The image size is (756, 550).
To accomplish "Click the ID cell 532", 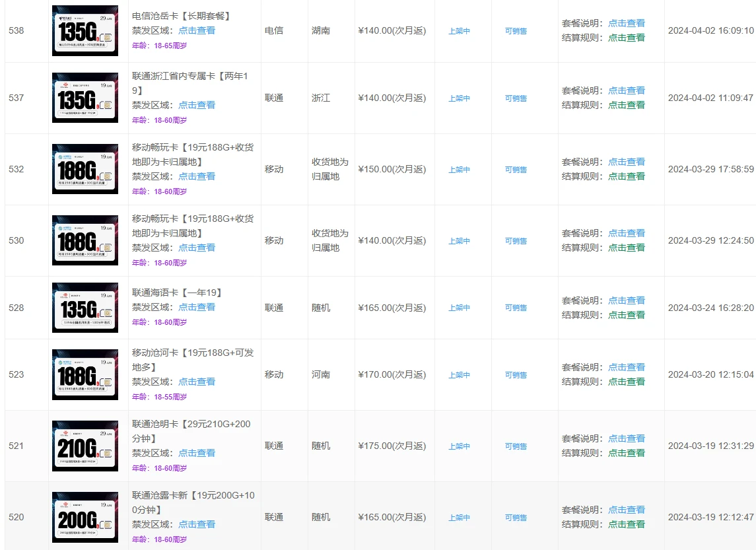I will 17,169.
